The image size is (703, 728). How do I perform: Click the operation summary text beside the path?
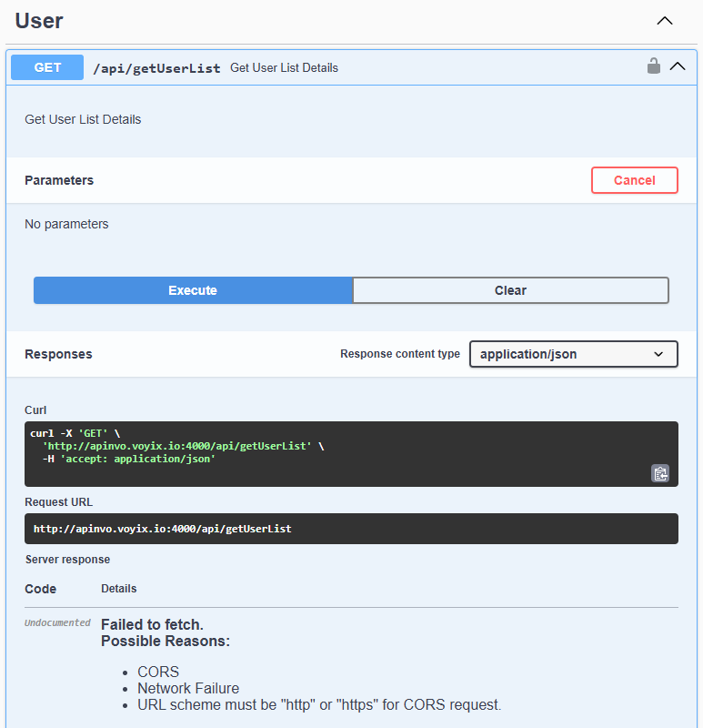284,68
